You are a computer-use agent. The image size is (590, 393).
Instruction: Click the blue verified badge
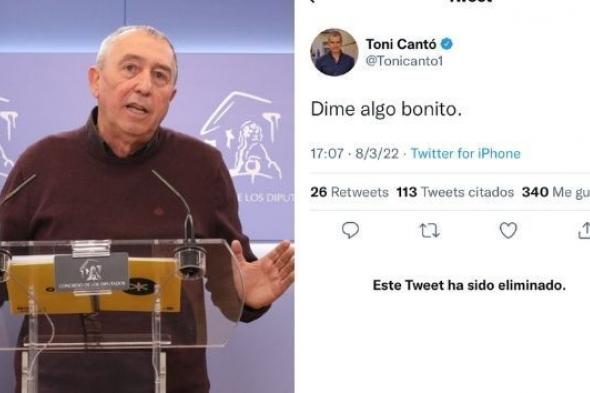[447, 44]
